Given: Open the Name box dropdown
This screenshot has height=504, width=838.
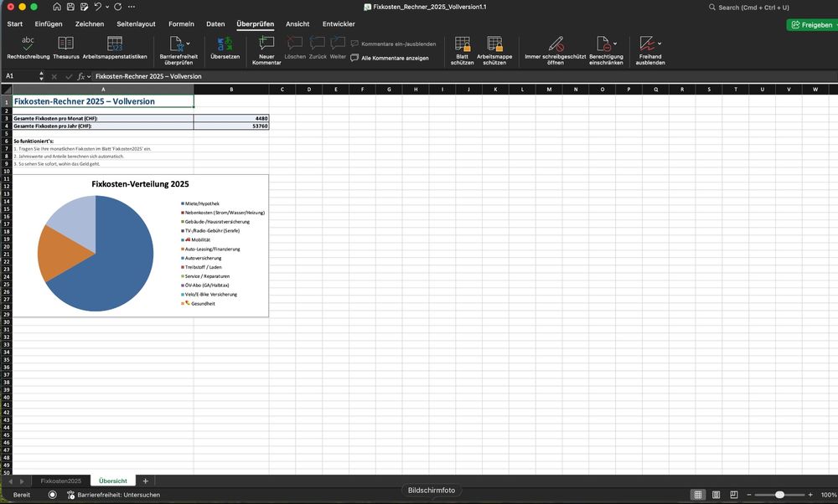Looking at the screenshot, I should (x=40, y=75).
